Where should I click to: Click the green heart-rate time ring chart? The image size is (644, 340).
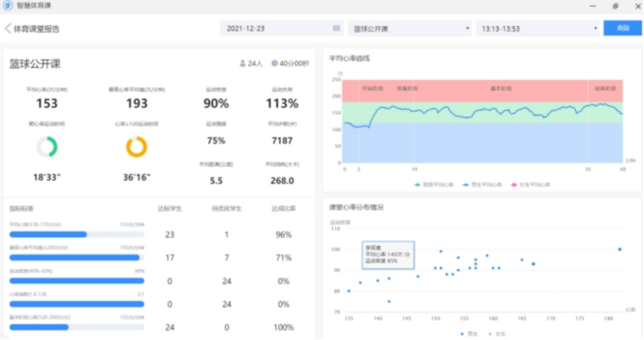47,146
